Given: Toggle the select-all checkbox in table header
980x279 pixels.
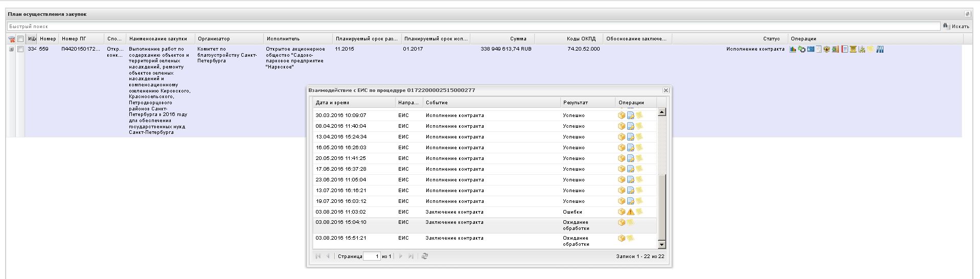Looking at the screenshot, I should 20,39.
